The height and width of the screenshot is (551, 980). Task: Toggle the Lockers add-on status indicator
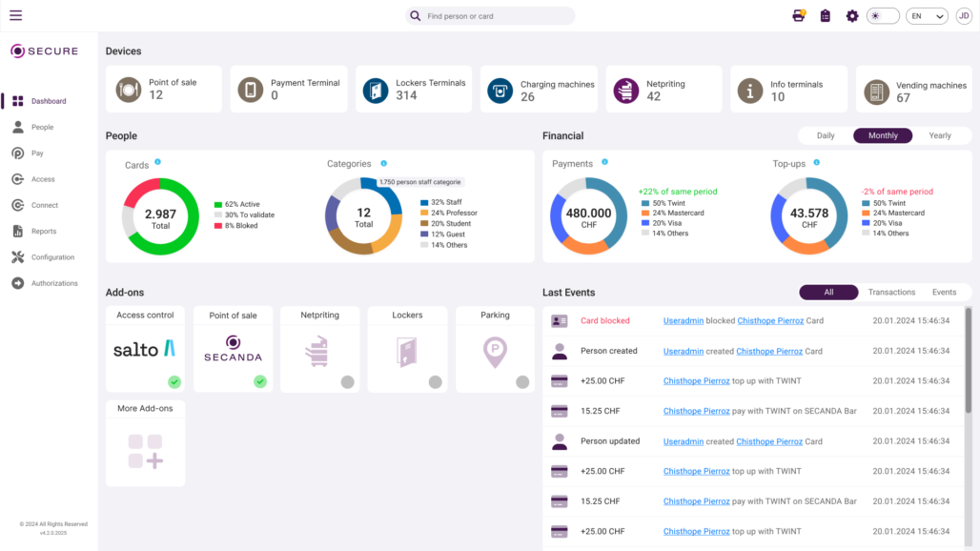coord(435,382)
